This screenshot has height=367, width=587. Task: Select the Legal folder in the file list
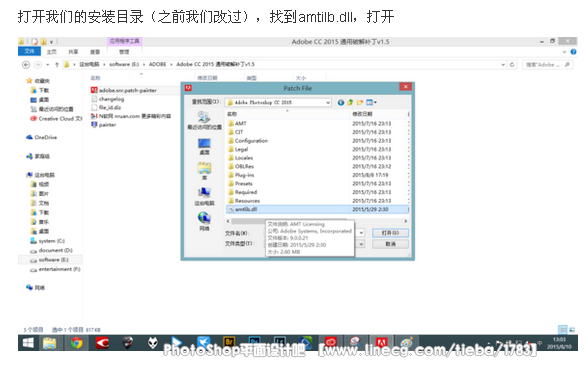pos(238,149)
